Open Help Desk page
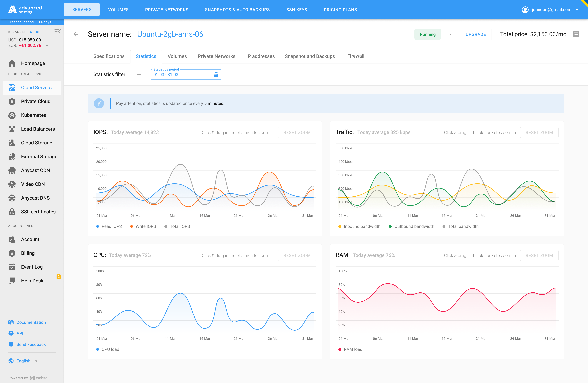This screenshot has height=383, width=588. point(32,281)
